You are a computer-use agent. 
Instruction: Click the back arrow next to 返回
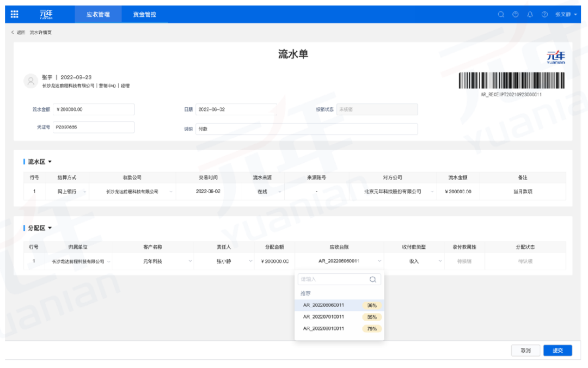click(13, 32)
